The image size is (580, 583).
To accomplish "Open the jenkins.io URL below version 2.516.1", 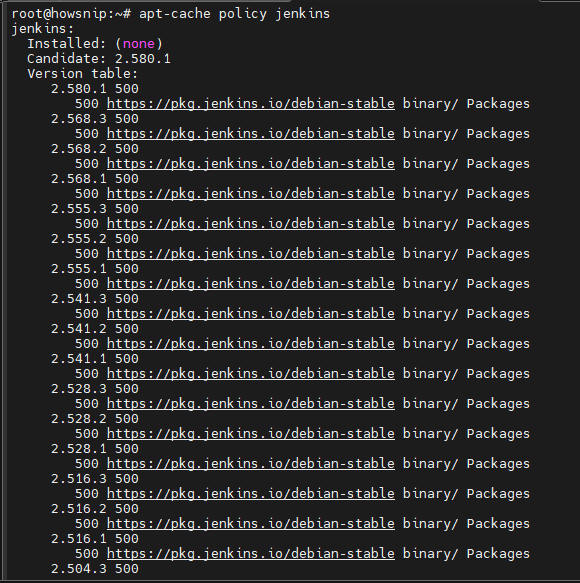I will click(x=251, y=554).
